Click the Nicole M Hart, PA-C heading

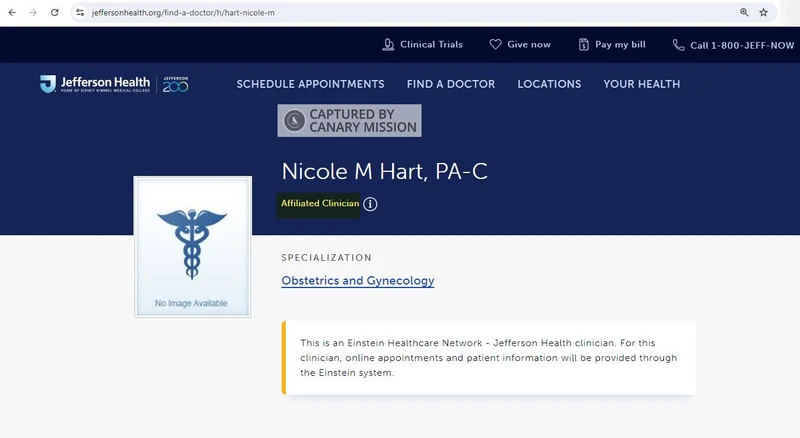[384, 172]
